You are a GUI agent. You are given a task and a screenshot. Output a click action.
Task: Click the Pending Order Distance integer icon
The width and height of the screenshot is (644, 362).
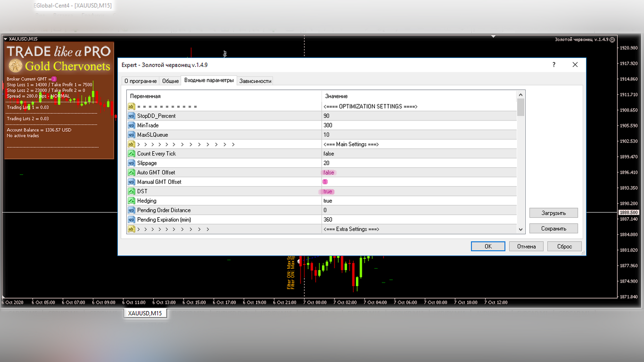click(x=131, y=210)
